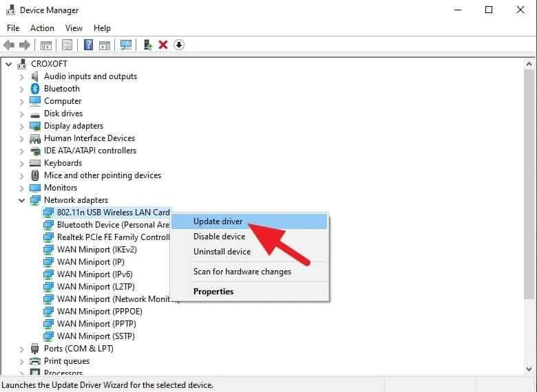537x392 pixels.
Task: Click the down-arrow Disable device toolbar icon
Action: click(x=179, y=45)
